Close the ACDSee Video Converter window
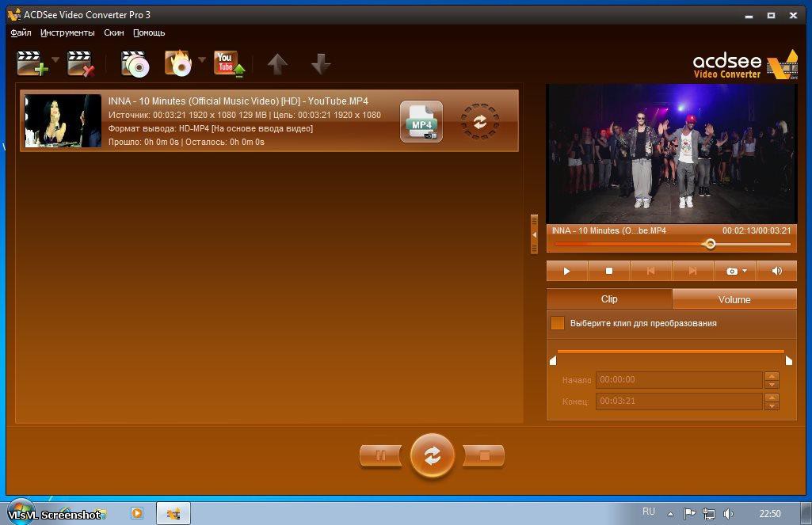The width and height of the screenshot is (812, 525). (793, 16)
